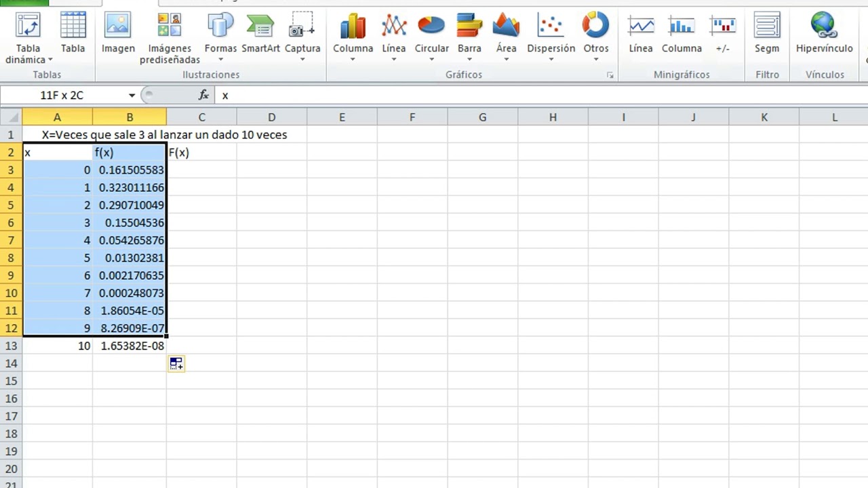Expand the Name Box dropdown

[x=132, y=96]
